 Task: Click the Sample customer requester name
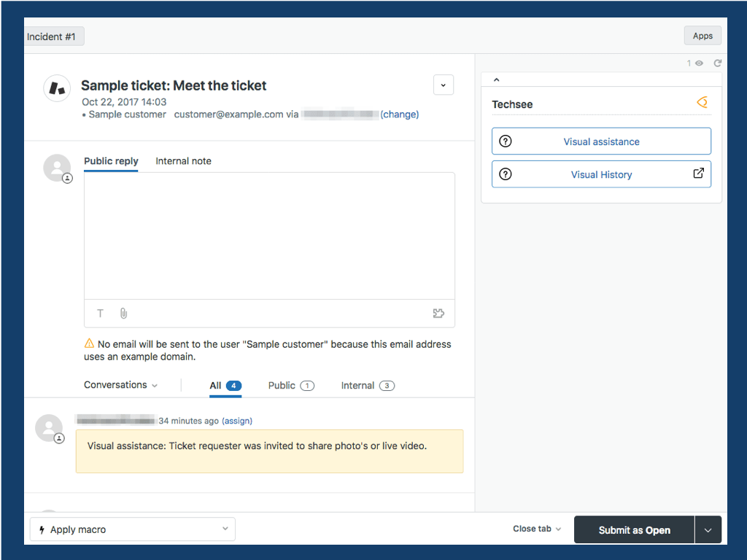point(127,114)
